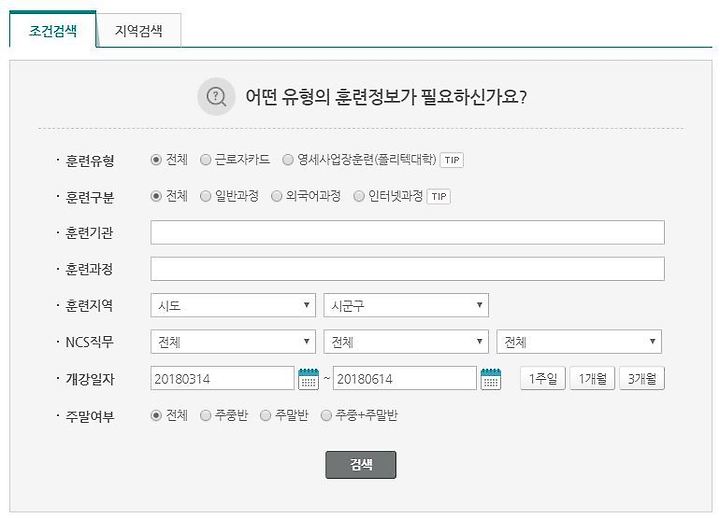
Task: Switch to the 조건검색 tab
Action: click(x=53, y=30)
